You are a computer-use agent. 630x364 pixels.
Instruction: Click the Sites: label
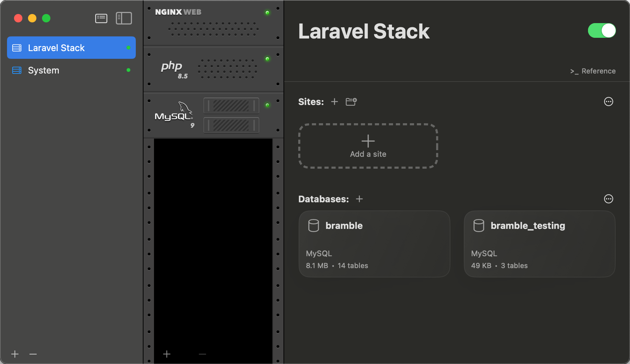tap(311, 101)
